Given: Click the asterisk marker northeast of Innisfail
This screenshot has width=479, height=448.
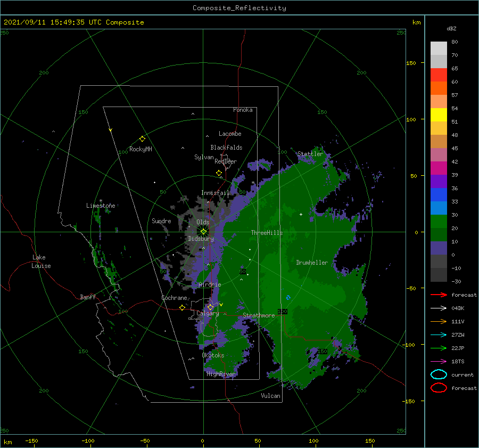Looking at the screenshot, I should pos(253,183).
